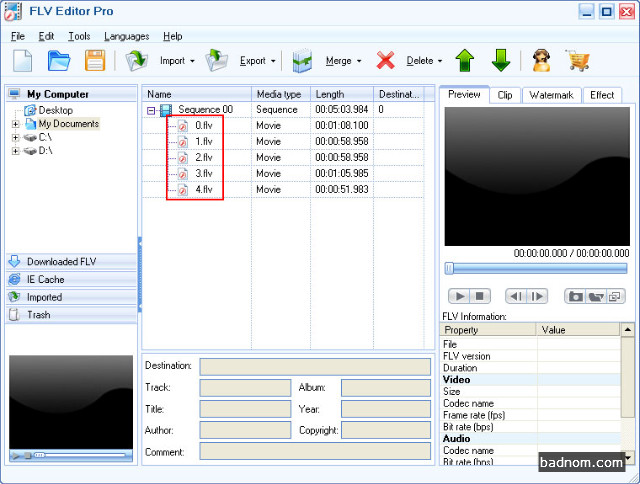Step to next frame in preview
640x484 pixels.
coord(537,296)
